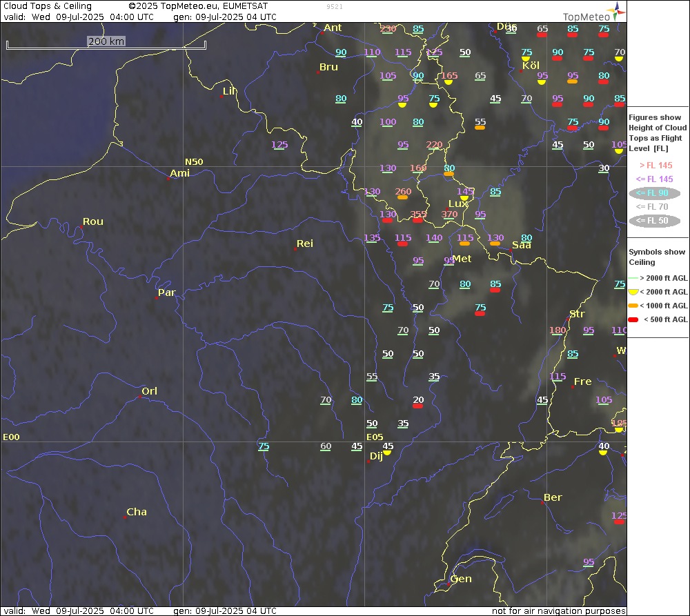Click the cloud top value 165

point(449,76)
